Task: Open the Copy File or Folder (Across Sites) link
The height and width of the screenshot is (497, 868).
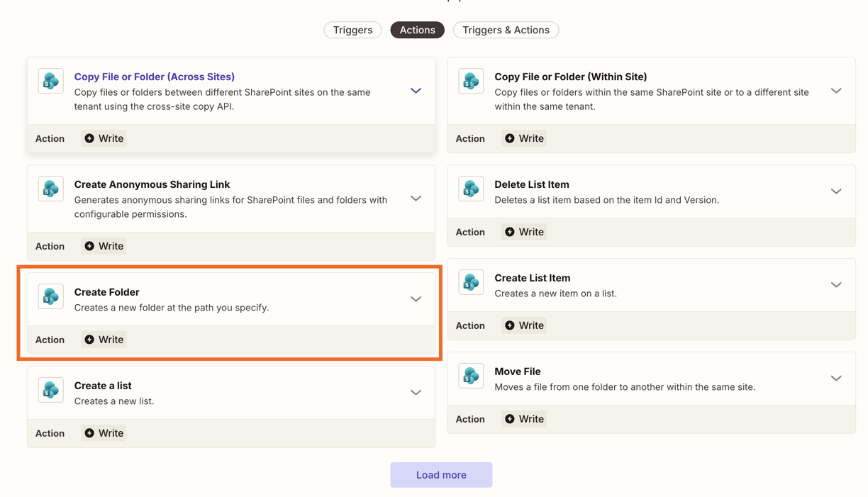Action: [154, 77]
